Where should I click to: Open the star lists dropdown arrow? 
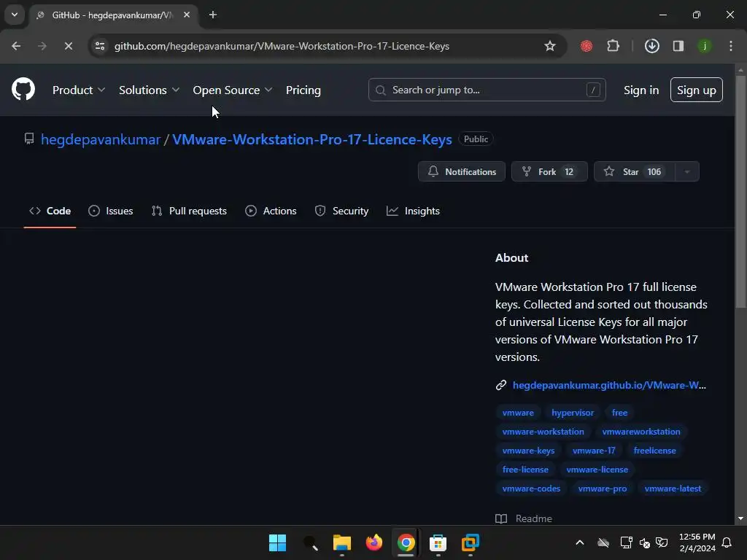687,172
